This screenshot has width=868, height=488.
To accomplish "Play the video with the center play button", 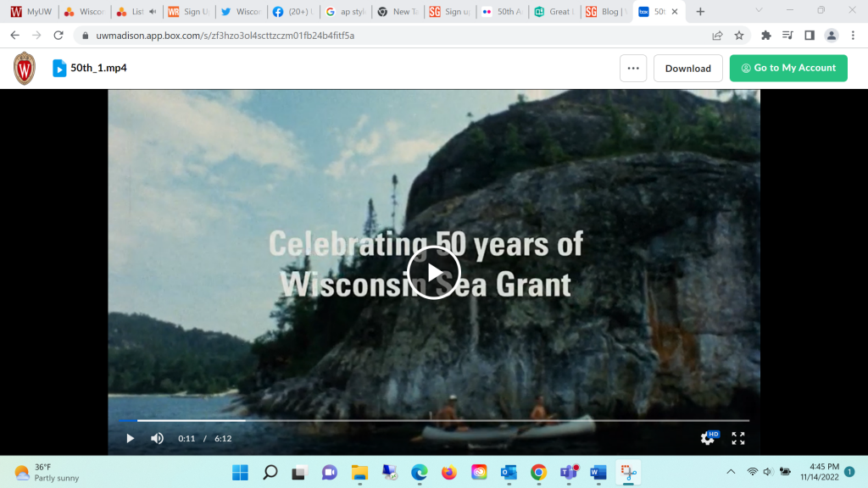I will click(x=434, y=273).
